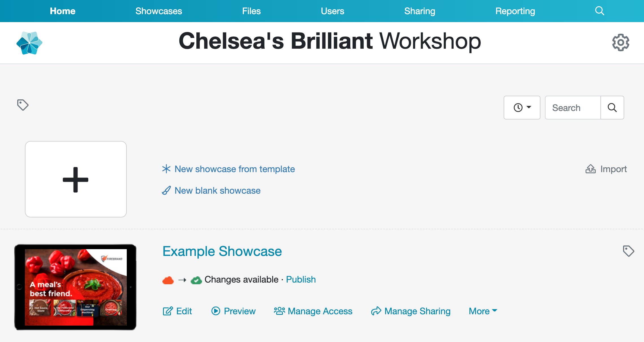Image resolution: width=644 pixels, height=342 pixels.
Task: Open workshop settings gear icon
Action: point(621,42)
